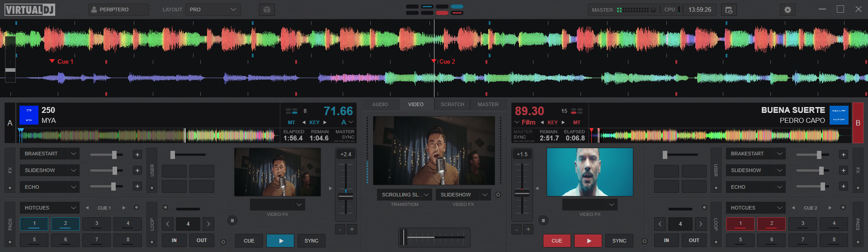Viewport: 868px width, 252px height.
Task: Trigger deck B hotcue pad 5
Action: (x=740, y=240)
